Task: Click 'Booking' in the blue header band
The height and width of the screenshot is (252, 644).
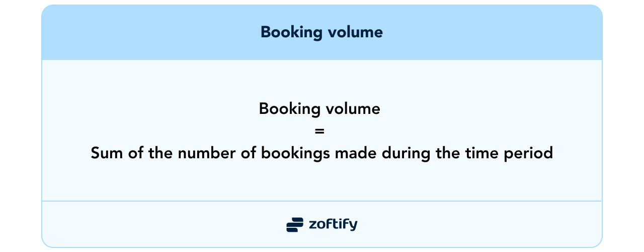Action: [290, 32]
